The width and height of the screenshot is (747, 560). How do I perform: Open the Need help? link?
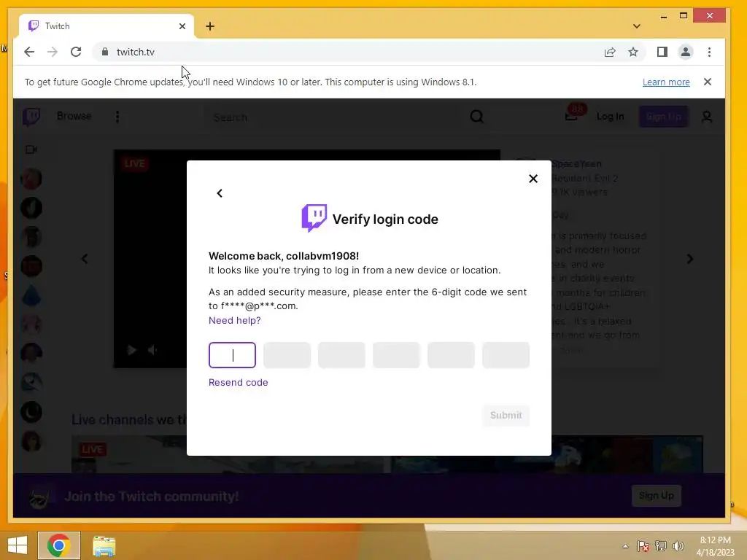pos(234,321)
